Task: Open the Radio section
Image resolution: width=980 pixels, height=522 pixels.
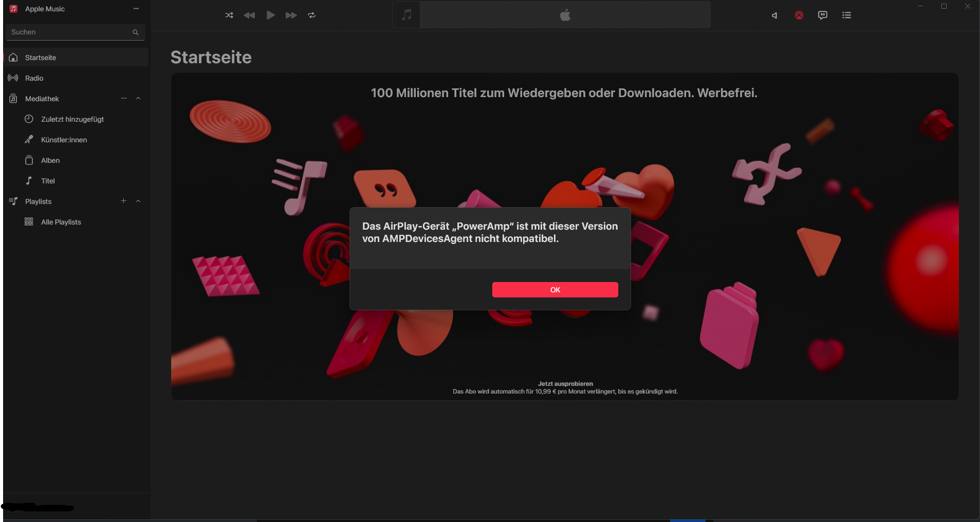Action: click(34, 78)
